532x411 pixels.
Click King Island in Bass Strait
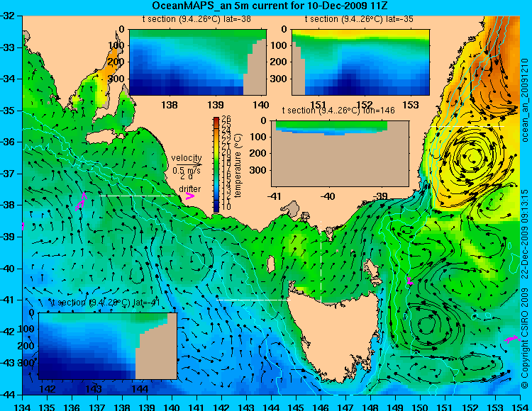[271, 264]
